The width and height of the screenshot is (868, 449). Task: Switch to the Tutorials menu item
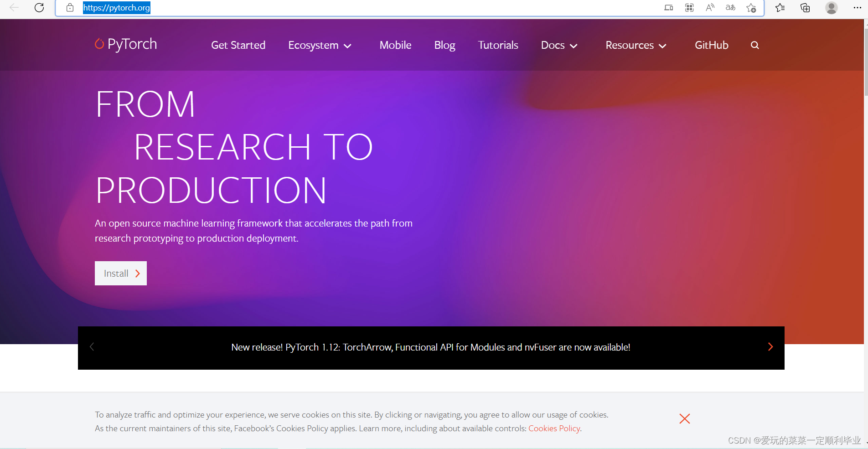497,45
